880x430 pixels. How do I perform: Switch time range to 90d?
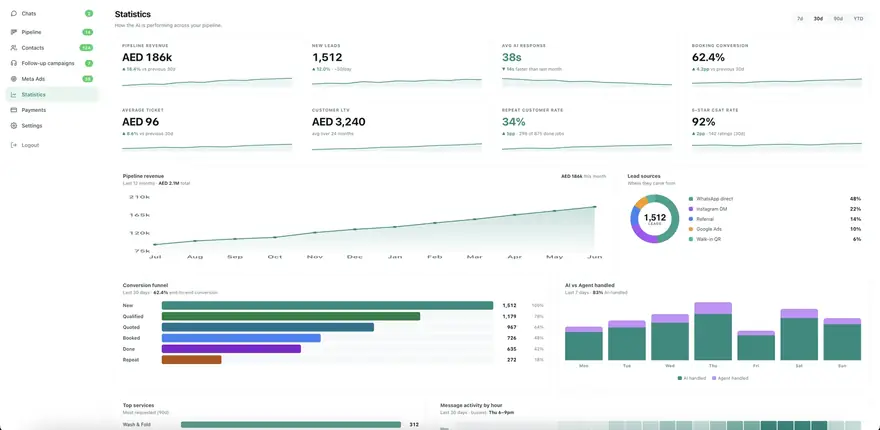click(x=838, y=19)
